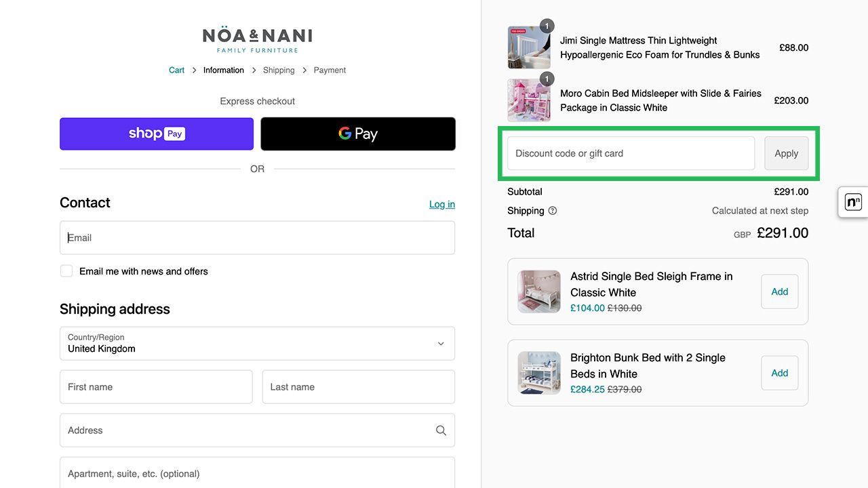Open the Country/Region dropdown
The height and width of the screenshot is (488, 868).
click(257, 344)
